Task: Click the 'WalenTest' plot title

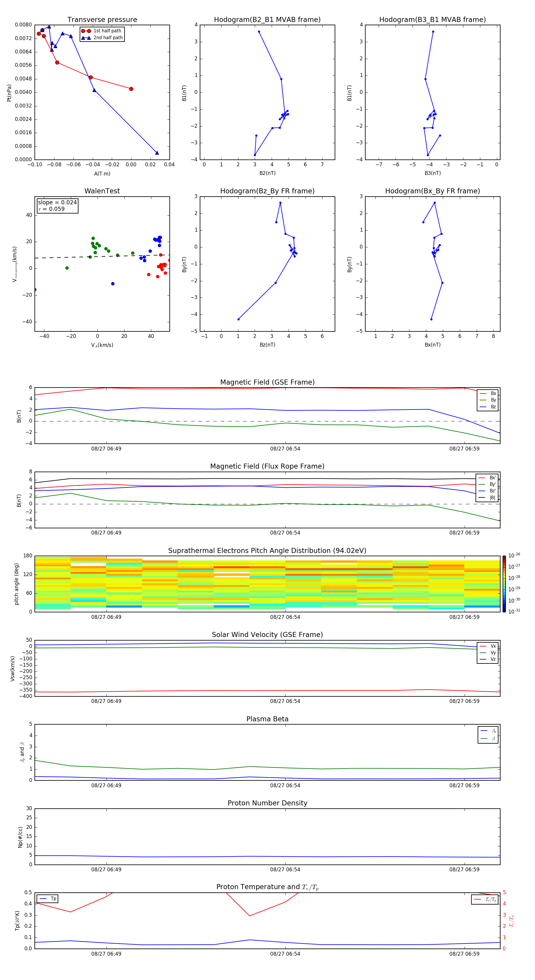Action: 102,191
